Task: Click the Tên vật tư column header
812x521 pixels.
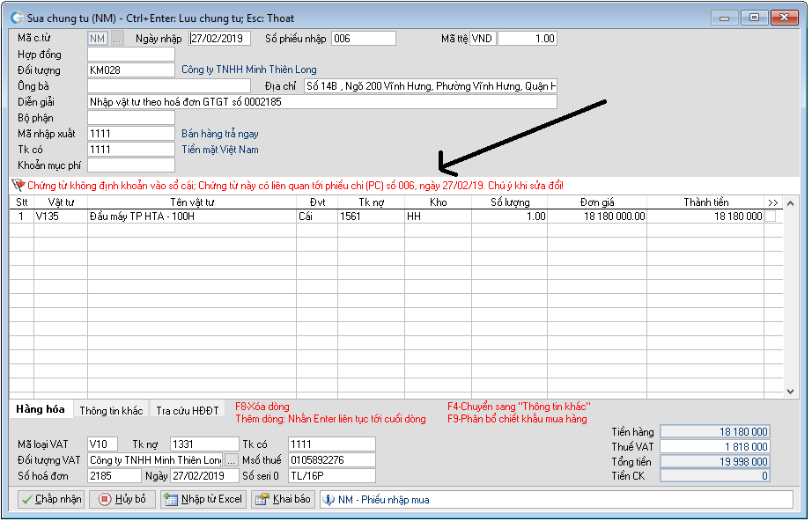Action: click(x=192, y=202)
